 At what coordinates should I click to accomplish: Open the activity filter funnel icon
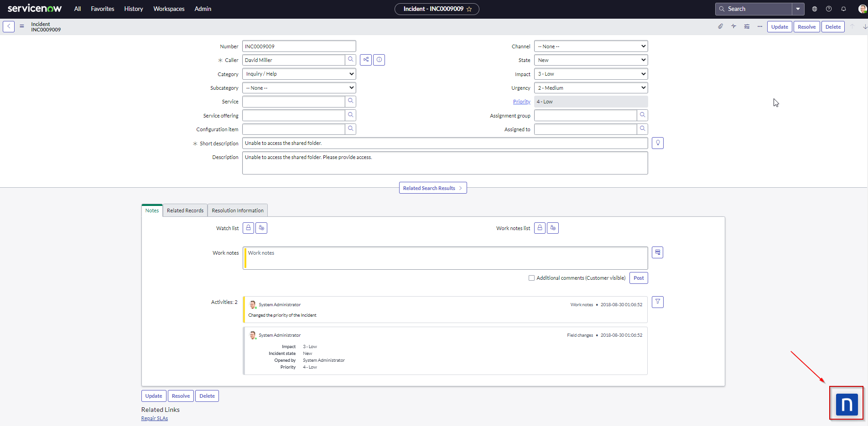pyautogui.click(x=658, y=302)
